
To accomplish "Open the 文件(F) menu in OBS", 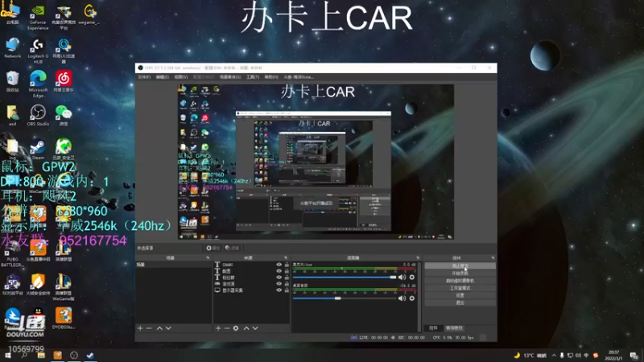I will 144,77.
